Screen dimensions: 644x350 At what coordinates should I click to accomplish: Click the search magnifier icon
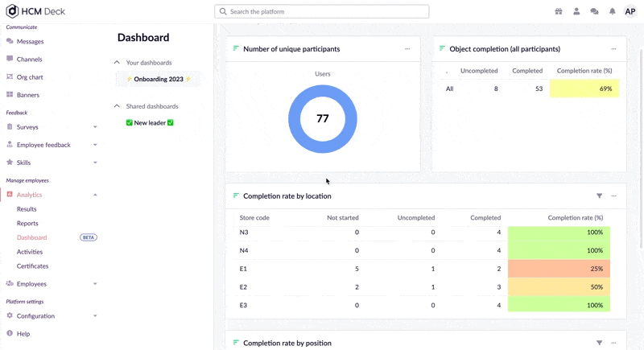click(223, 11)
